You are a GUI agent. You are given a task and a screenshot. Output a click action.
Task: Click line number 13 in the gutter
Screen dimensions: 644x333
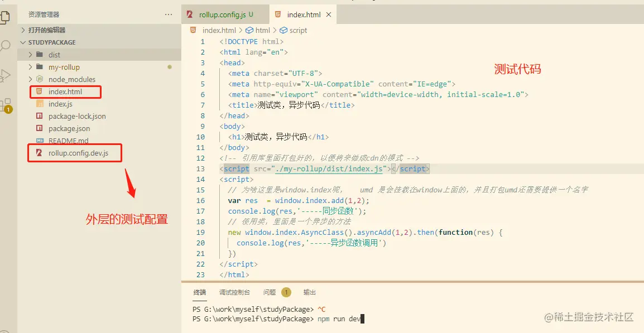point(200,169)
